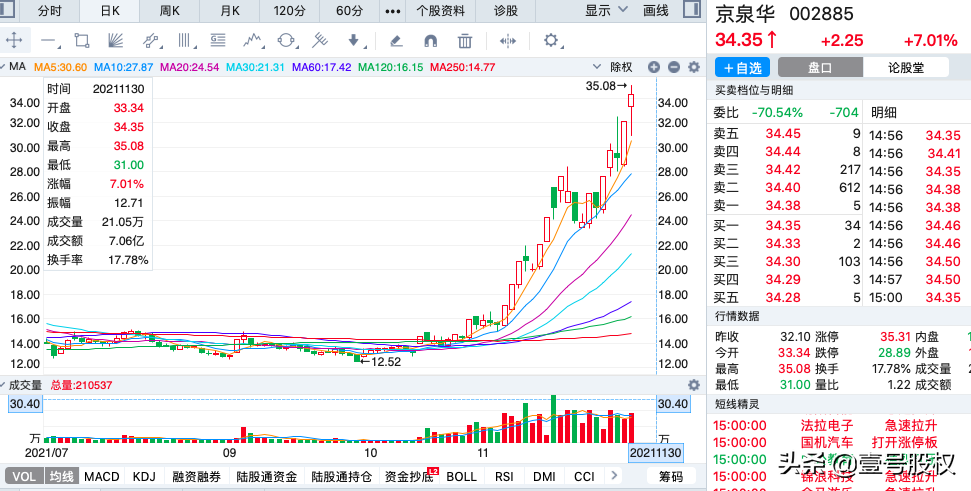Select the RSI indicator
The height and width of the screenshot is (491, 971).
tap(504, 476)
